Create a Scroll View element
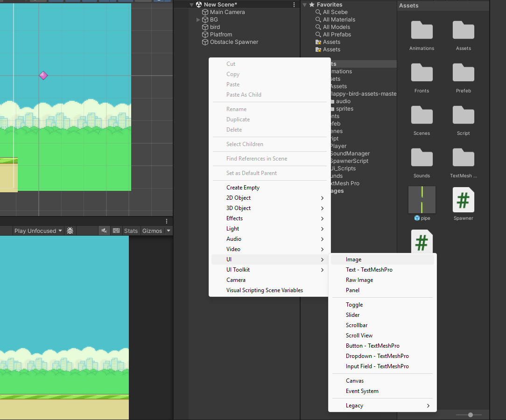The height and width of the screenshot is (420, 506). click(x=382, y=336)
